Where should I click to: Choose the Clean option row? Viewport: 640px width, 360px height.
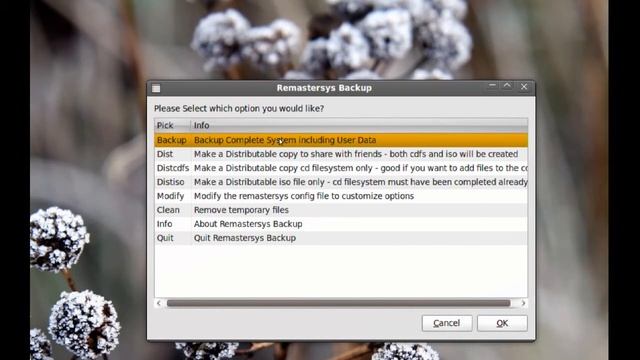(x=341, y=210)
